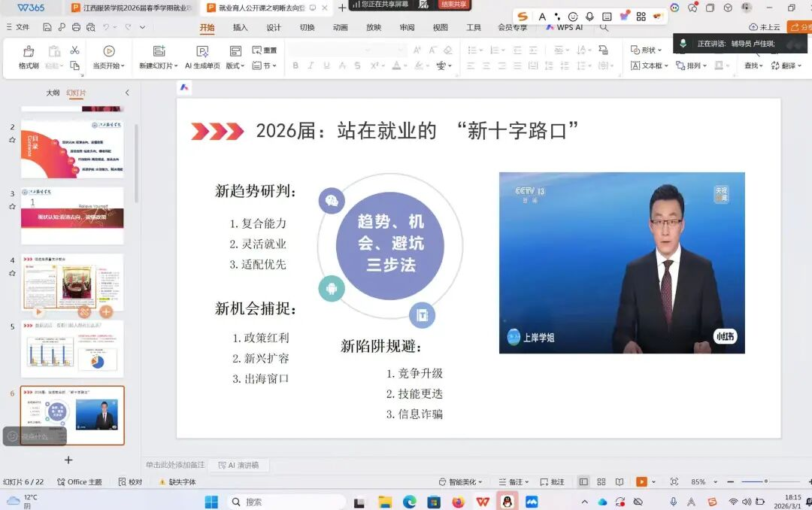Open the 插入 ribbon tab
812x510 pixels.
(240, 28)
